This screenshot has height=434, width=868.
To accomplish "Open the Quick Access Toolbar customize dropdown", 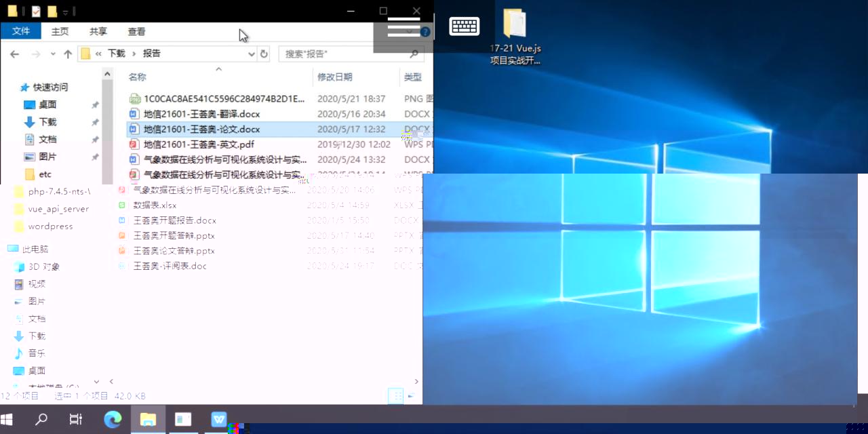I will tap(65, 12).
